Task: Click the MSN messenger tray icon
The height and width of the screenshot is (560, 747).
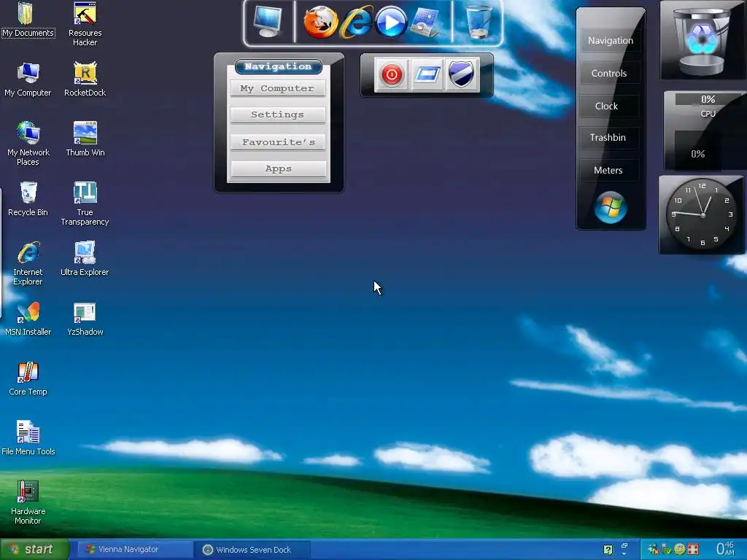Action: tap(653, 550)
